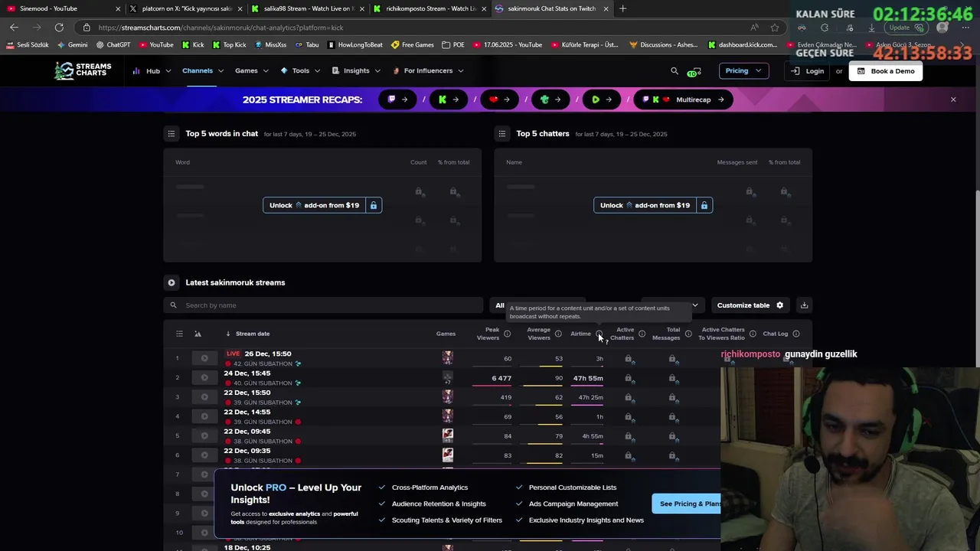Open the Pricing dropdown button

[x=743, y=70]
